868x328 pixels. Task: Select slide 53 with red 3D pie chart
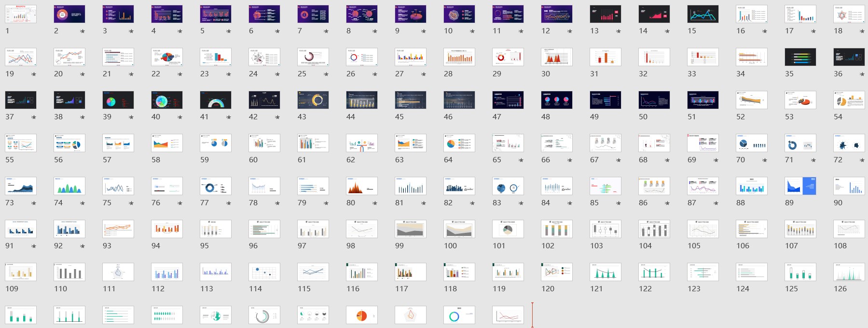pos(800,100)
